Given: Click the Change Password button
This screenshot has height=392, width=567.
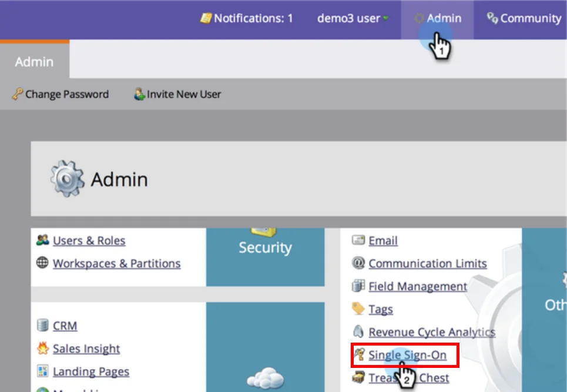Looking at the screenshot, I should point(61,94).
